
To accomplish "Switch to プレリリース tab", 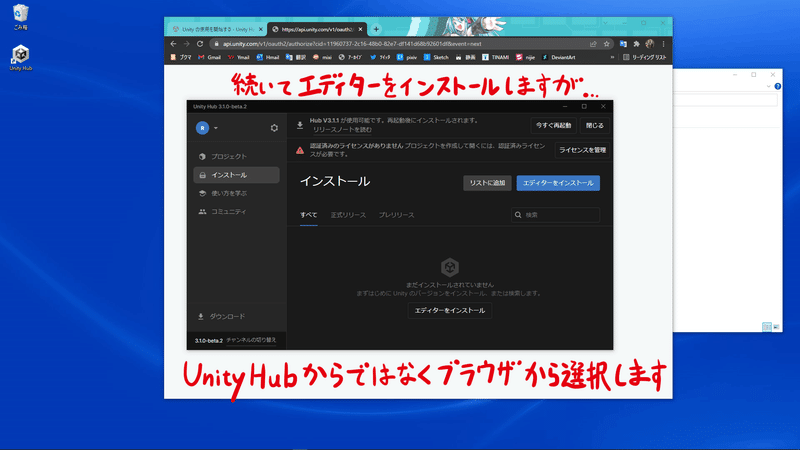I will [x=396, y=215].
